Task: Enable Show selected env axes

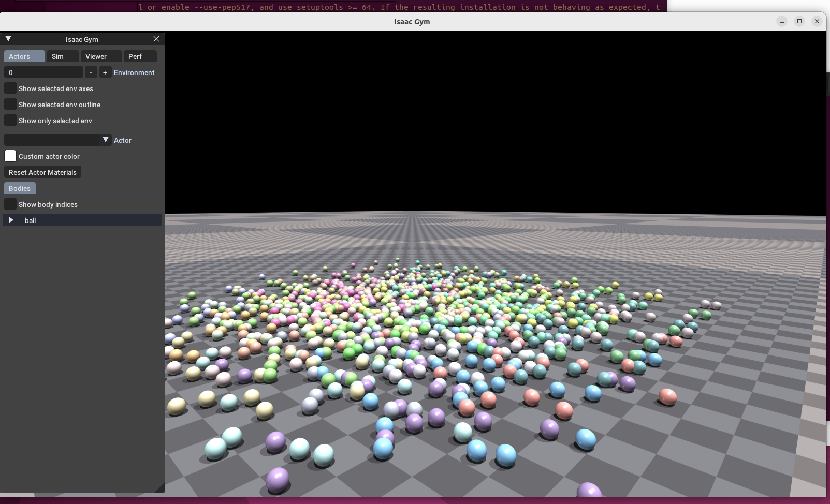Action: (10, 88)
